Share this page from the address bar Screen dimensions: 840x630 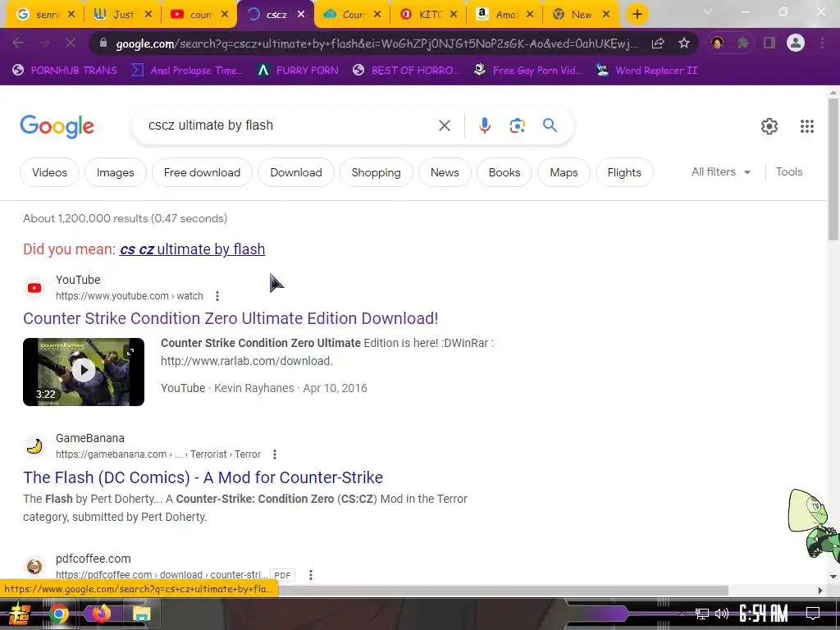click(x=658, y=43)
